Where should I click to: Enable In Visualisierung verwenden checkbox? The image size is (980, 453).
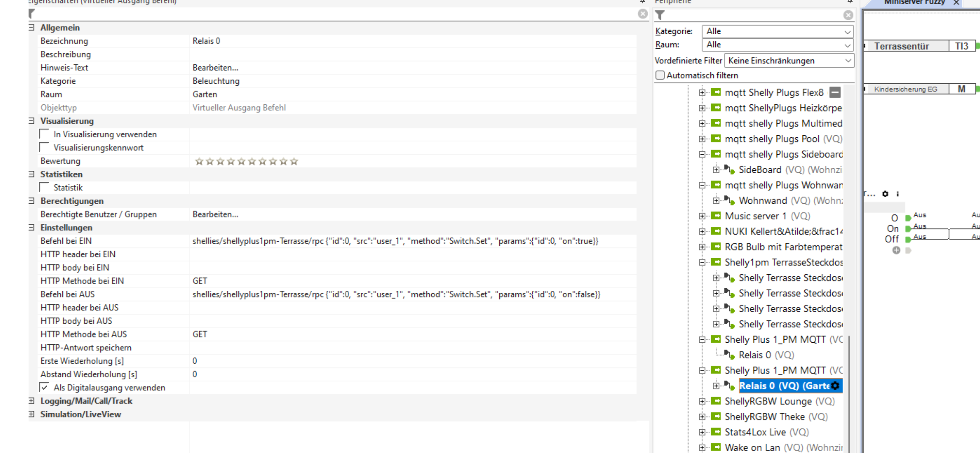pos(44,134)
